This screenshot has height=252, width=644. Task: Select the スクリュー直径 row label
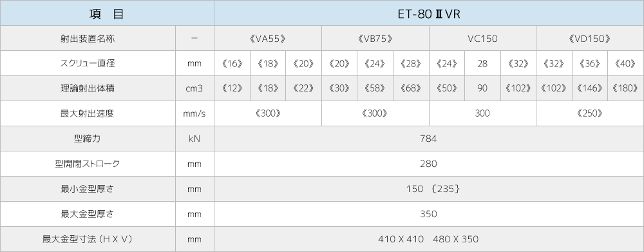click(88, 63)
